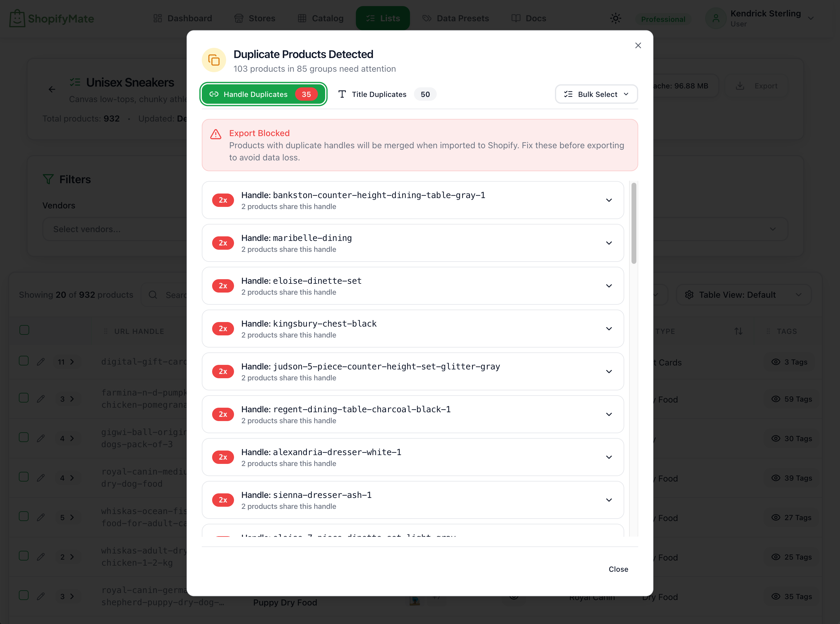Viewport: 840px width, 624px height.
Task: Open the Bulk Select dropdown
Action: pos(596,94)
